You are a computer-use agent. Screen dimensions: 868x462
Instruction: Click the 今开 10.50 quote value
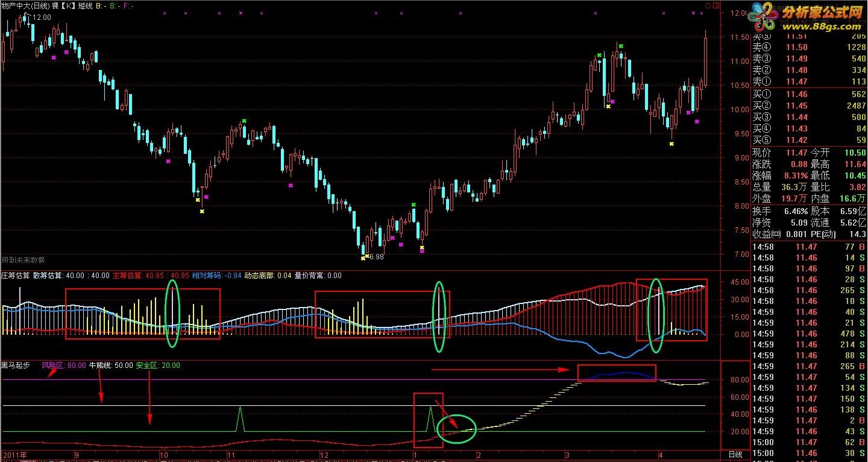(854, 153)
